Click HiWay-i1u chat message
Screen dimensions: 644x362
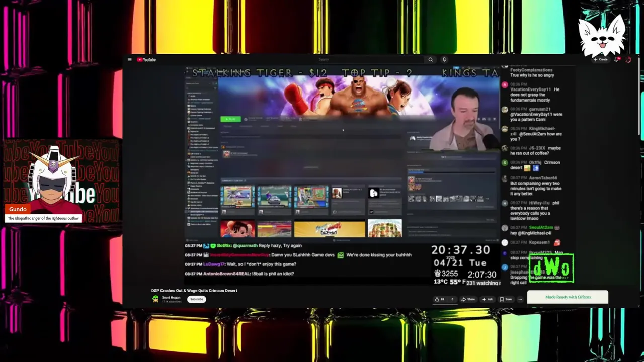[x=531, y=211]
